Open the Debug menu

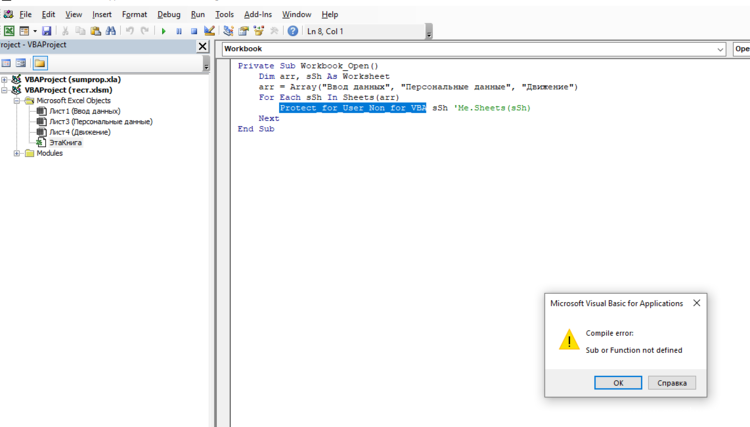[169, 14]
